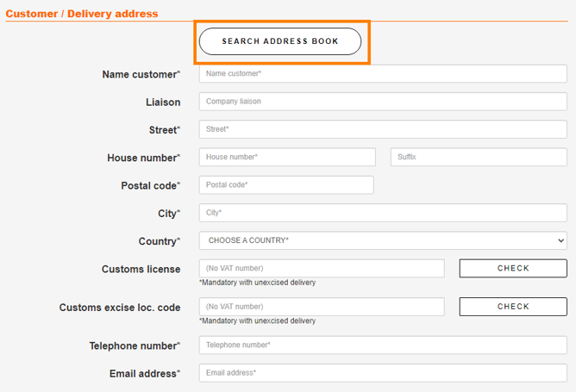Select the Email address input field
Screen dimensions: 576x392
[x=383, y=373]
